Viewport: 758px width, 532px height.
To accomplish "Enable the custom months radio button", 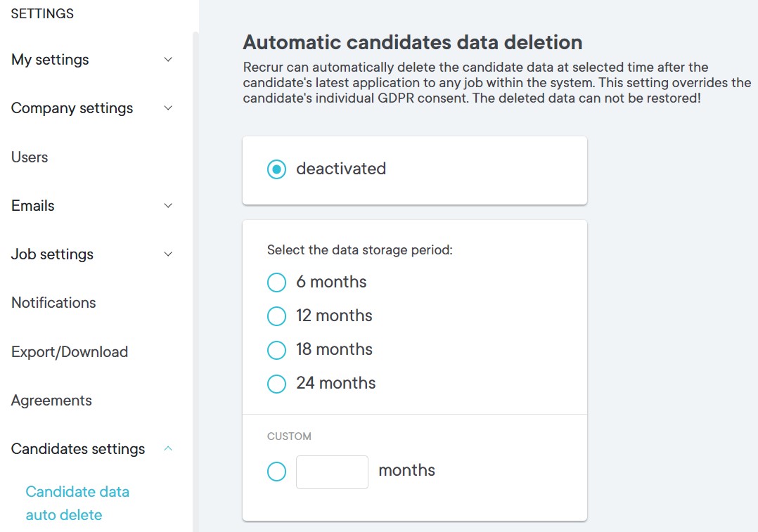I will tap(277, 472).
